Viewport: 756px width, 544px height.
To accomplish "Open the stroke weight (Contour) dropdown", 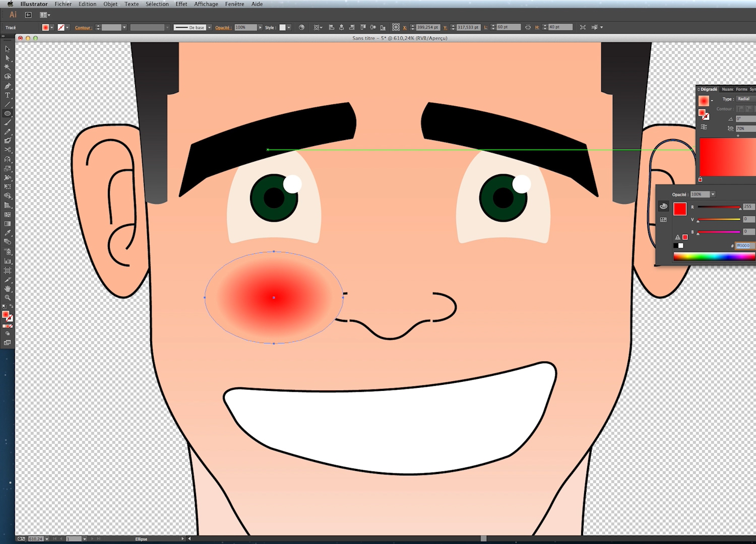I will coord(124,27).
